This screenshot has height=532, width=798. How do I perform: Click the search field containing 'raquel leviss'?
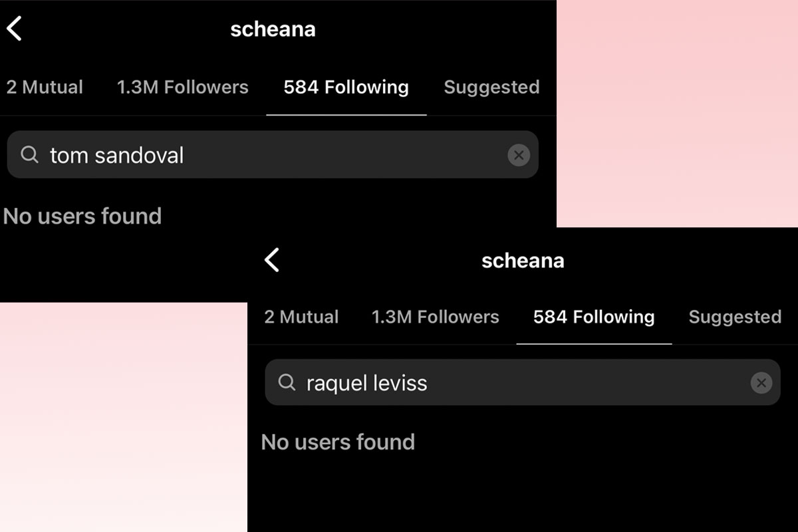click(523, 382)
